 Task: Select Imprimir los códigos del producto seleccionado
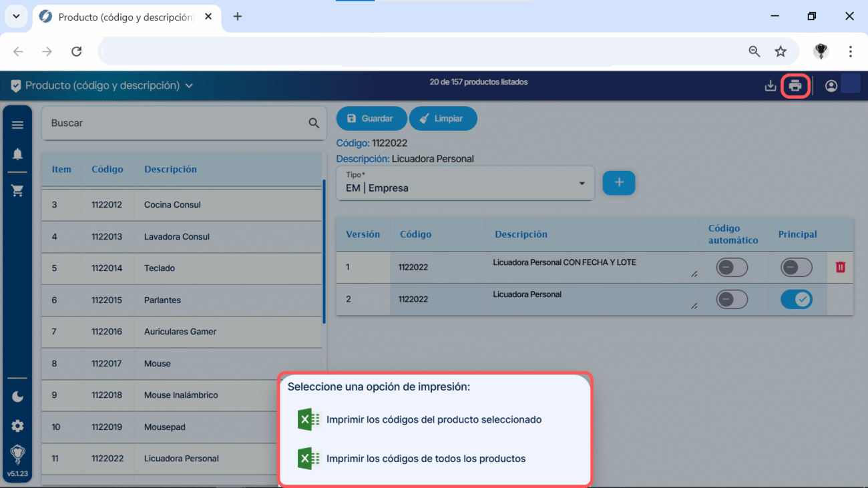433,420
